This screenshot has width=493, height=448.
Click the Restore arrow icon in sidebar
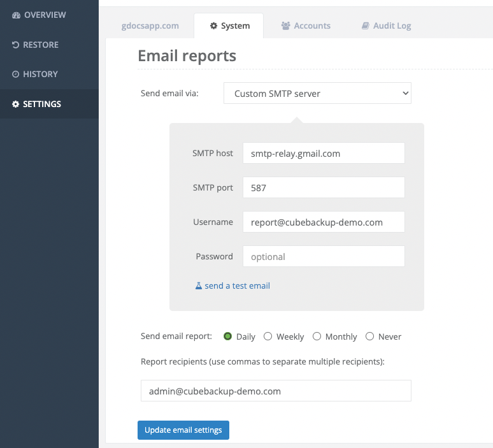point(16,45)
